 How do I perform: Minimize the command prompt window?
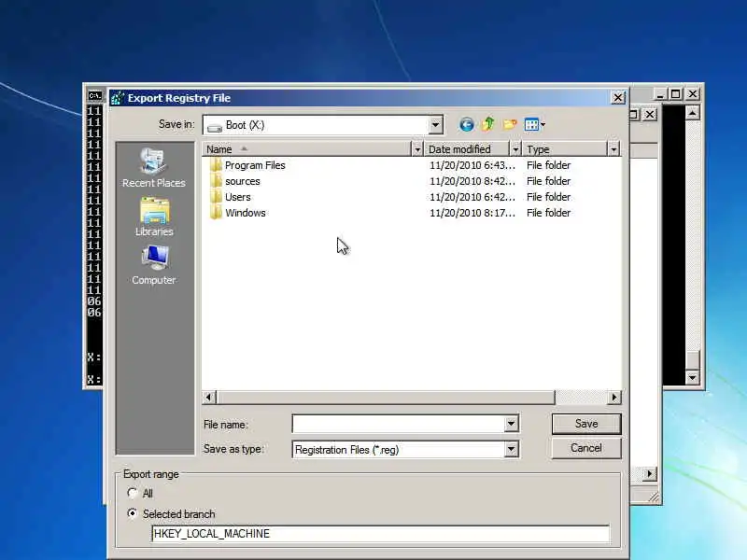click(x=659, y=94)
